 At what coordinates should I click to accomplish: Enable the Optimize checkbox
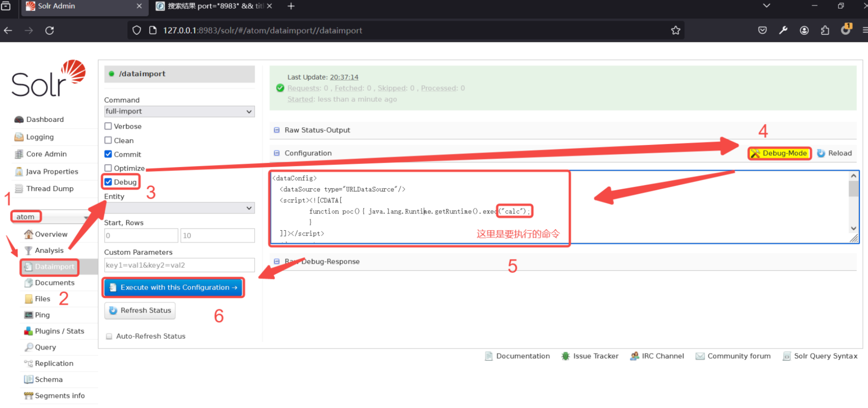108,168
